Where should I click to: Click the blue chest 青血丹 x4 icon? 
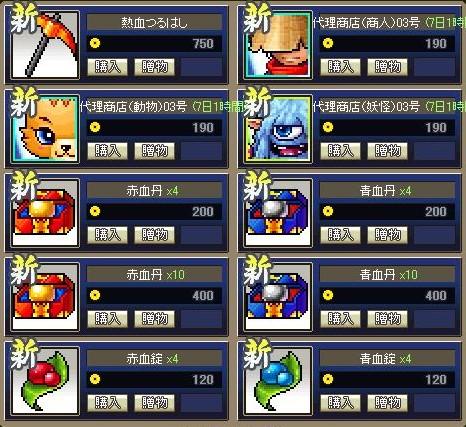tap(279, 213)
